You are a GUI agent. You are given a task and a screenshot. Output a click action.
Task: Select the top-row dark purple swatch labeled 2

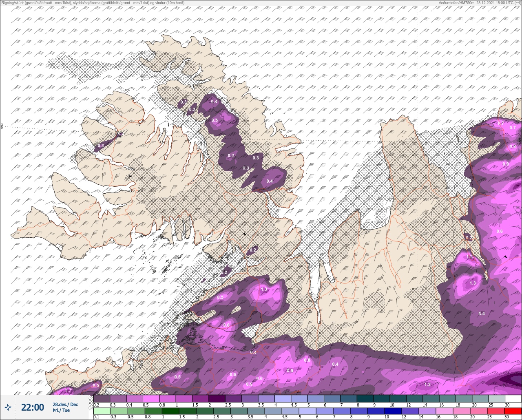pyautogui.click(x=217, y=398)
